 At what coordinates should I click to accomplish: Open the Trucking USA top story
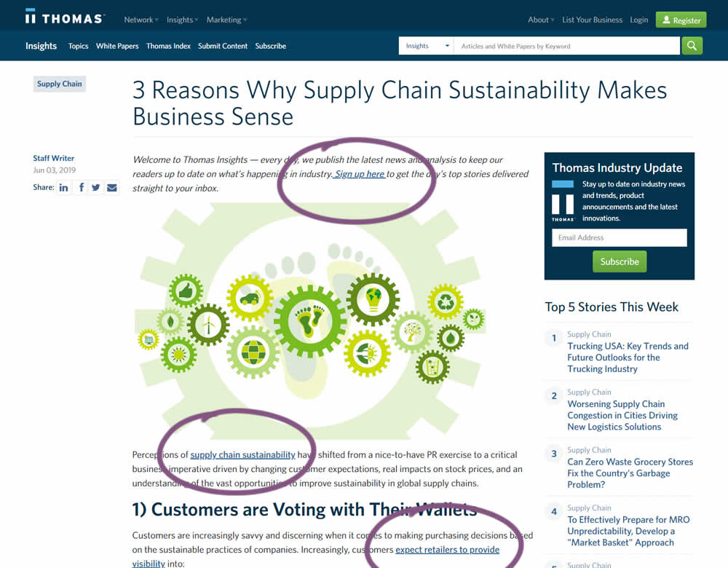628,358
